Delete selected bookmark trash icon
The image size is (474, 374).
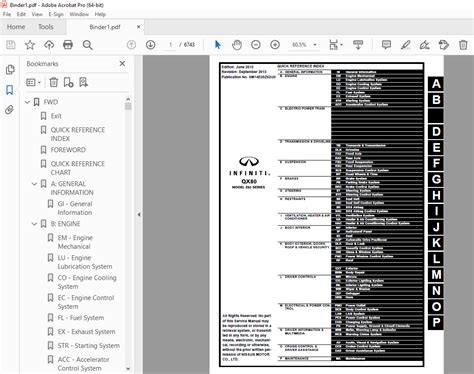[x=54, y=82]
